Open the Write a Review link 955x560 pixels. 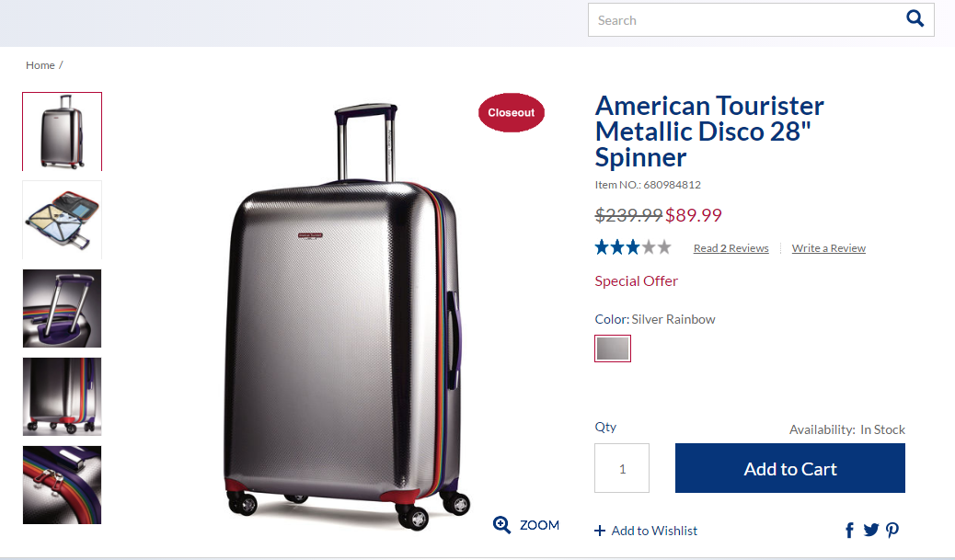tap(828, 248)
